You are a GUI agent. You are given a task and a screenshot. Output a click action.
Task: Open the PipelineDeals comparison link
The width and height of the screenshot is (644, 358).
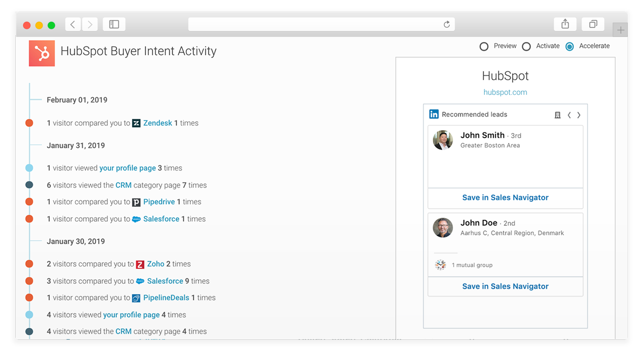[166, 298]
